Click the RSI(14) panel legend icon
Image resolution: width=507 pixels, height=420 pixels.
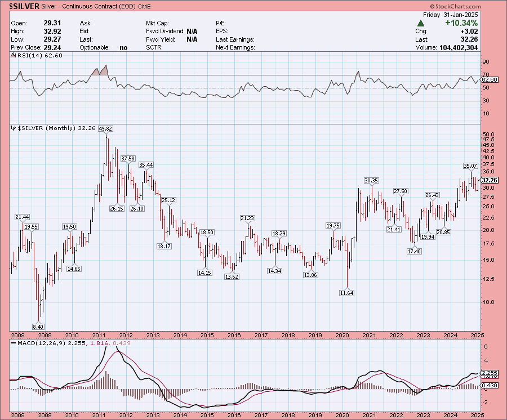point(14,56)
